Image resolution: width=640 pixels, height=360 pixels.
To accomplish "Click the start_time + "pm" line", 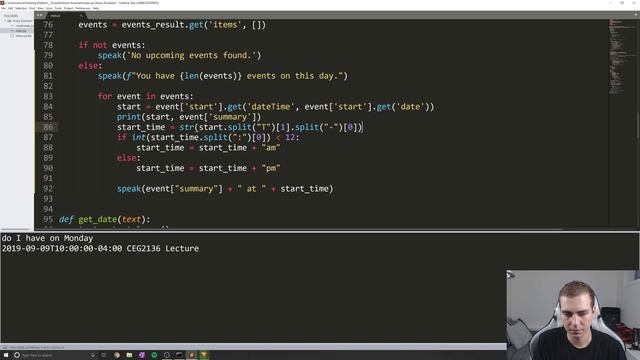I will click(x=208, y=168).
